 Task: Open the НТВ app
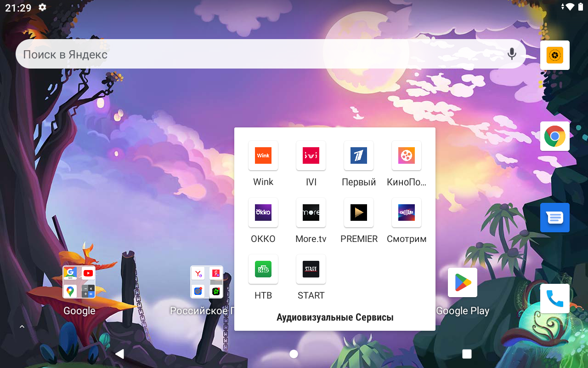tap(263, 269)
